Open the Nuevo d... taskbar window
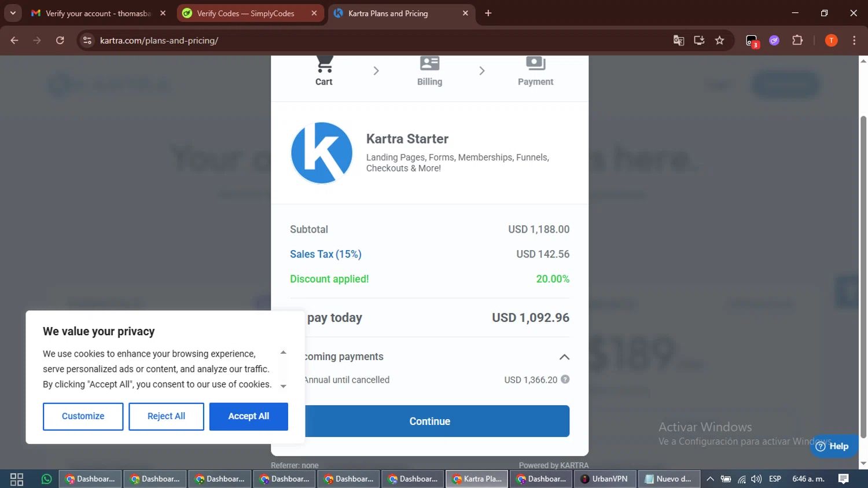Screen dimensions: 868x488 point(670,479)
